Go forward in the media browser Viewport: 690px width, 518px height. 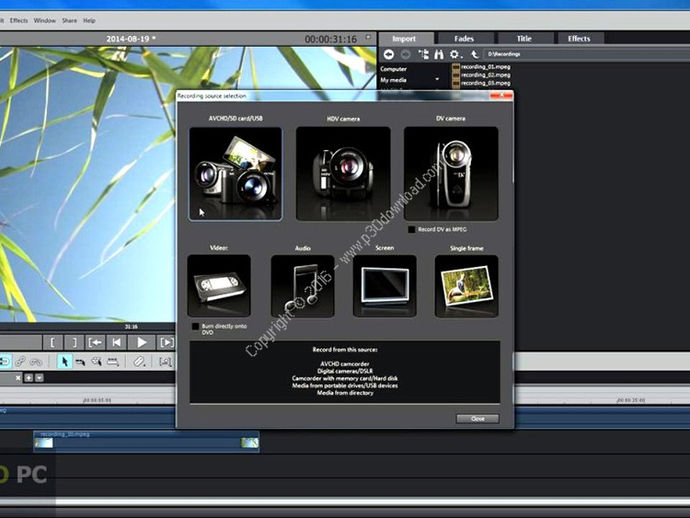(x=406, y=54)
